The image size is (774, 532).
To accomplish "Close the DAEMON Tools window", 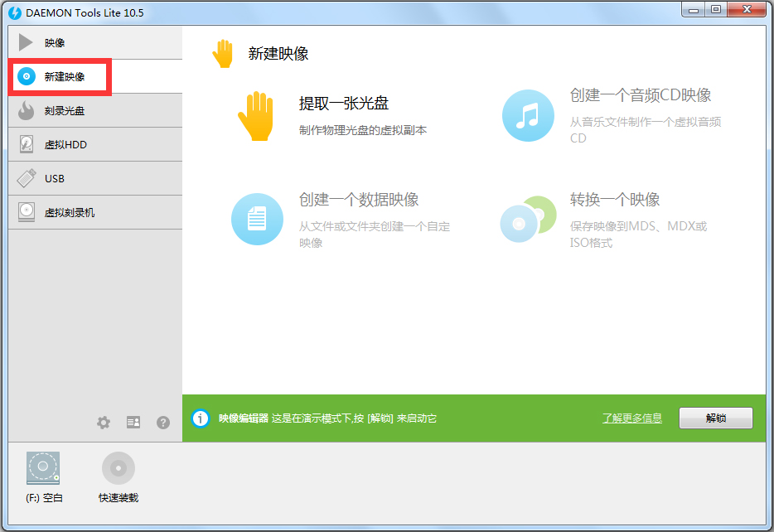I will 747,10.
